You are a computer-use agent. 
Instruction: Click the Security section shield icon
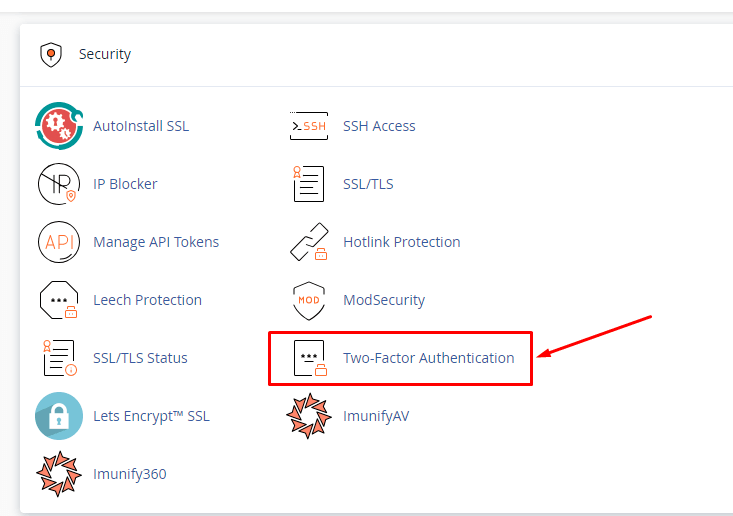pyautogui.click(x=51, y=55)
